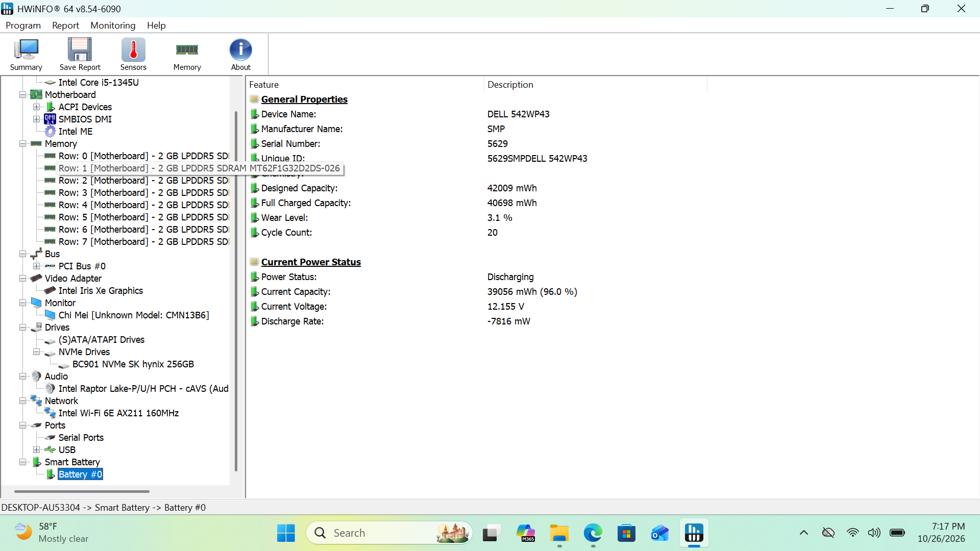Show hidden tray icons chevron
This screenshot has width=980, height=551.
tap(804, 533)
